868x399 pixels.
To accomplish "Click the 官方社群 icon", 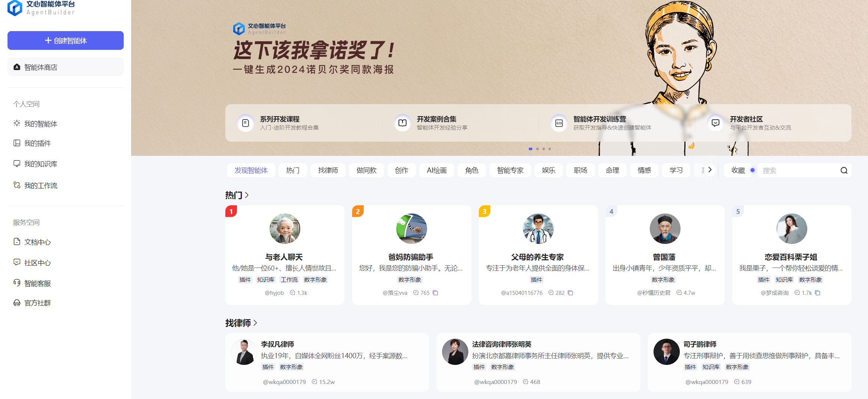I will [17, 303].
